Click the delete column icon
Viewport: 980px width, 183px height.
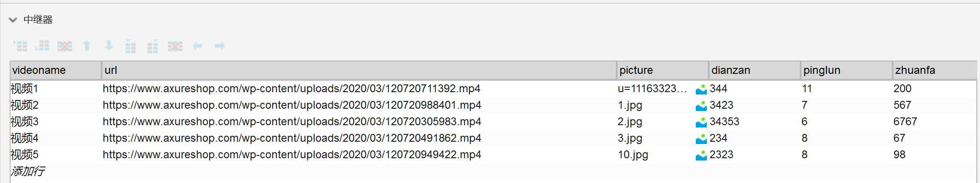(175, 46)
